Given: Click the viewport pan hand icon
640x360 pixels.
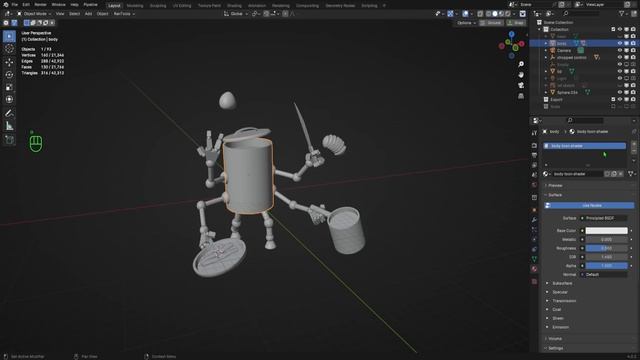Looking at the screenshot, I should pyautogui.click(x=521, y=75).
